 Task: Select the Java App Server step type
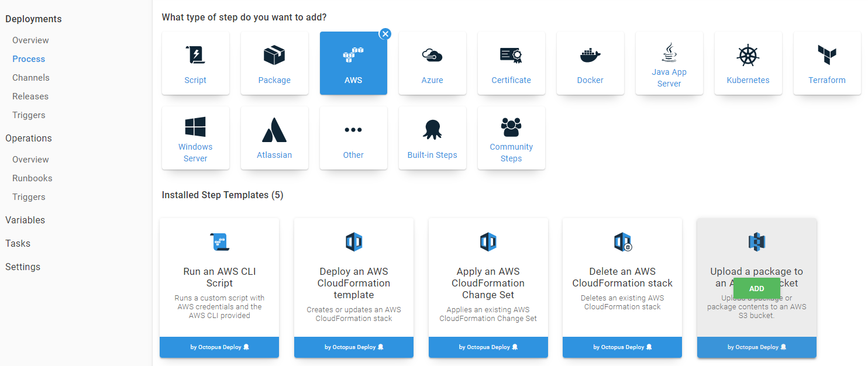(669, 63)
